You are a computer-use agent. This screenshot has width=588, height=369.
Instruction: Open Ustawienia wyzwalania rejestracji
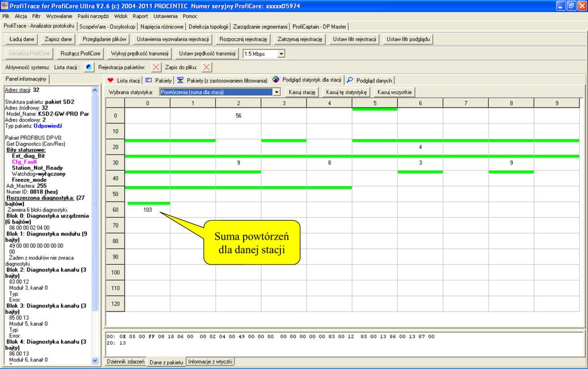(x=172, y=39)
